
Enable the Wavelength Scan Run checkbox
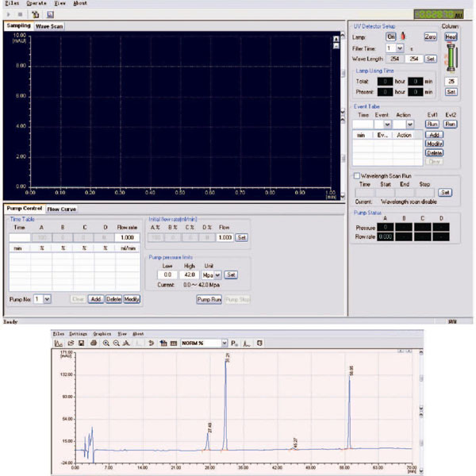pos(355,175)
